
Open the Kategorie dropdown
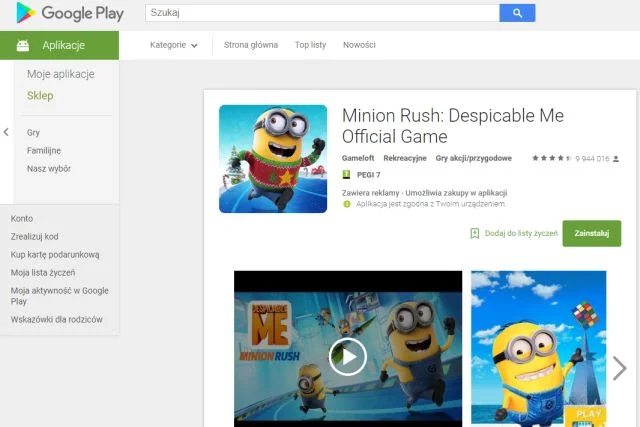click(x=173, y=45)
